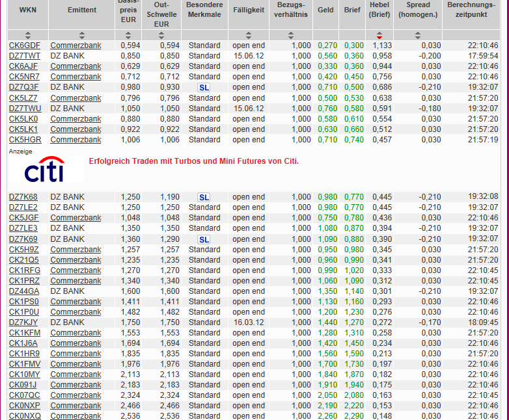The width and height of the screenshot is (509, 420).
Task: Click the Besondere Merkmale column header
Action: [204, 10]
